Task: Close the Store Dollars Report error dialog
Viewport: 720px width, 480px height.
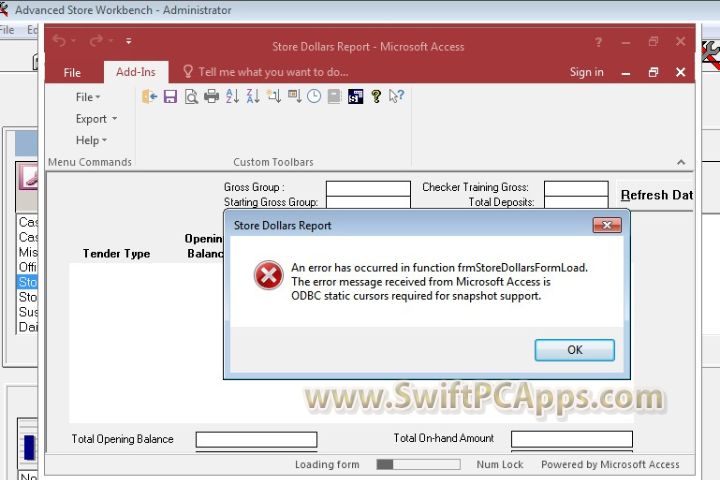Action: pyautogui.click(x=607, y=225)
